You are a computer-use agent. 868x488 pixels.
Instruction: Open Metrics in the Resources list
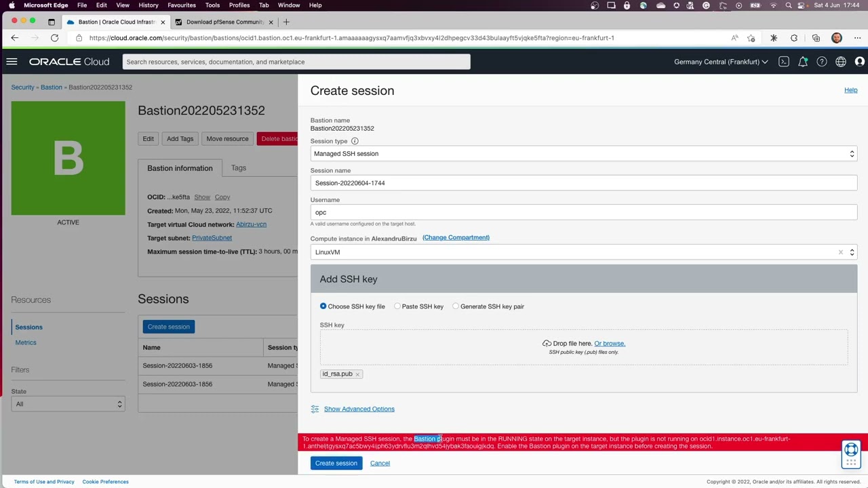pyautogui.click(x=26, y=343)
